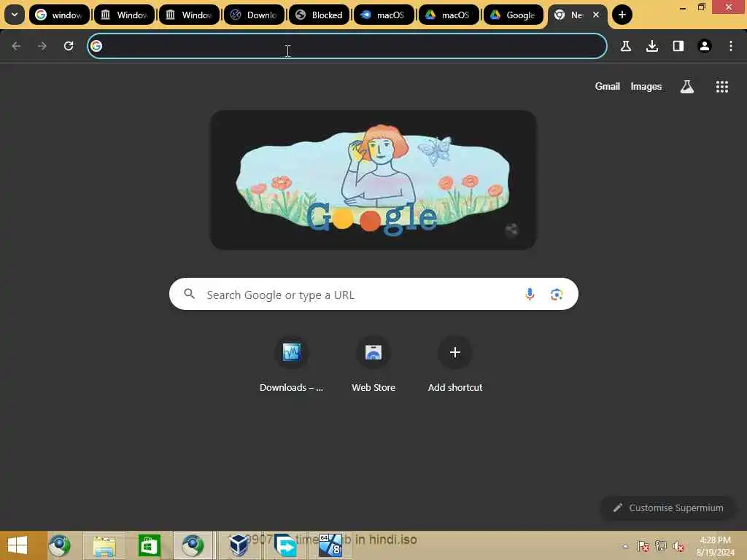Open the profile avatar menu
The width and height of the screenshot is (747, 560).
coord(705,46)
